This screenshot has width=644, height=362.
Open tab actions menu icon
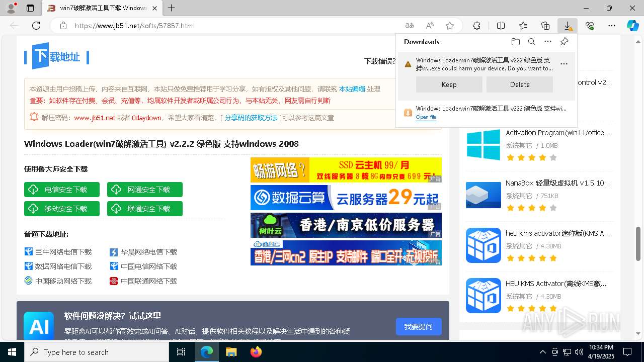[x=30, y=8]
